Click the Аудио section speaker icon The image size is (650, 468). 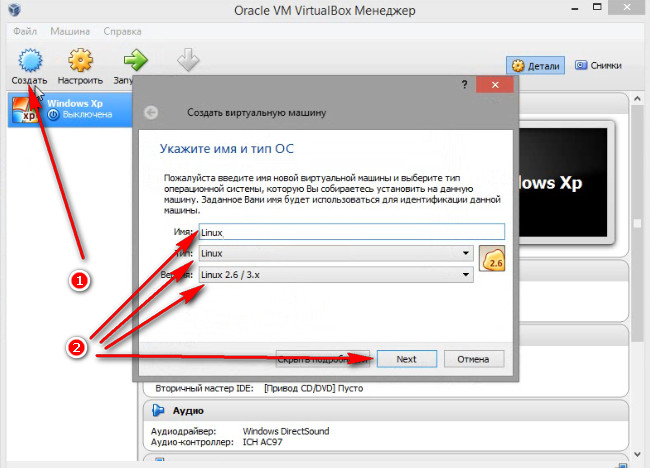pyautogui.click(x=157, y=411)
